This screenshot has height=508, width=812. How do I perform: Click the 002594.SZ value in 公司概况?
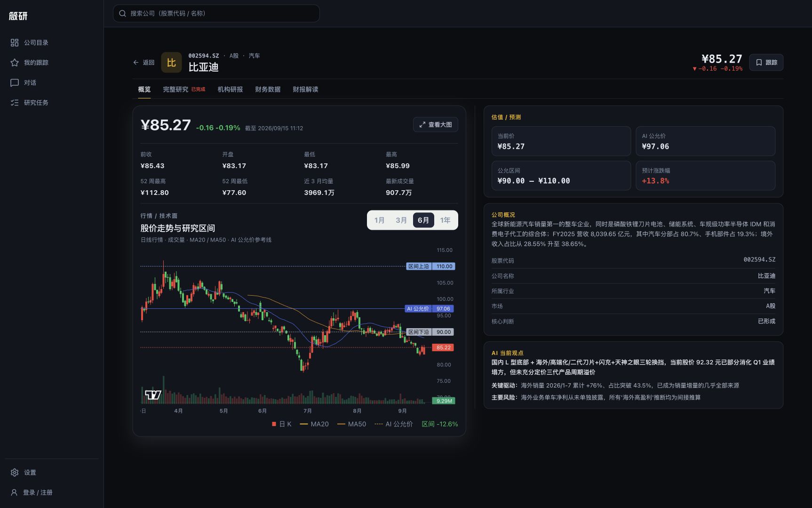coord(759,259)
